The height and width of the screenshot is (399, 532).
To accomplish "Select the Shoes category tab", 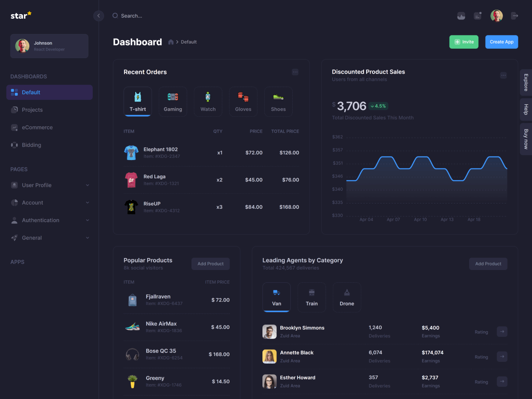I will click(278, 102).
